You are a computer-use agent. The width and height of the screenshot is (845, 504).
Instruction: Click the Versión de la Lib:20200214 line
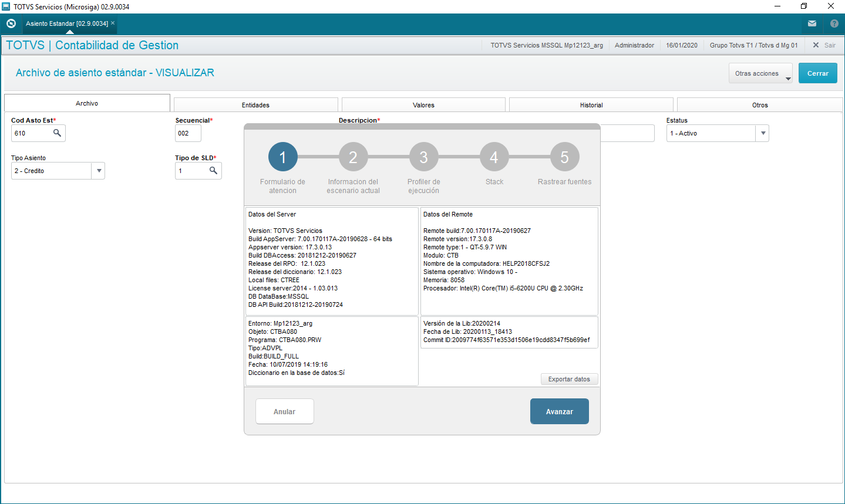[x=462, y=323]
